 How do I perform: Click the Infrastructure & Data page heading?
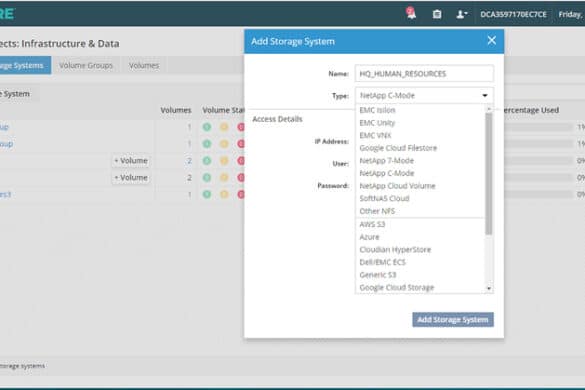60,44
